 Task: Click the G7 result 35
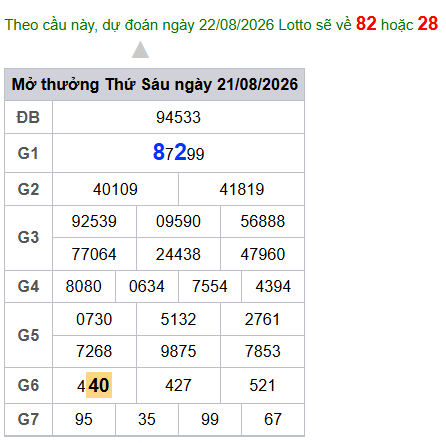click(147, 419)
